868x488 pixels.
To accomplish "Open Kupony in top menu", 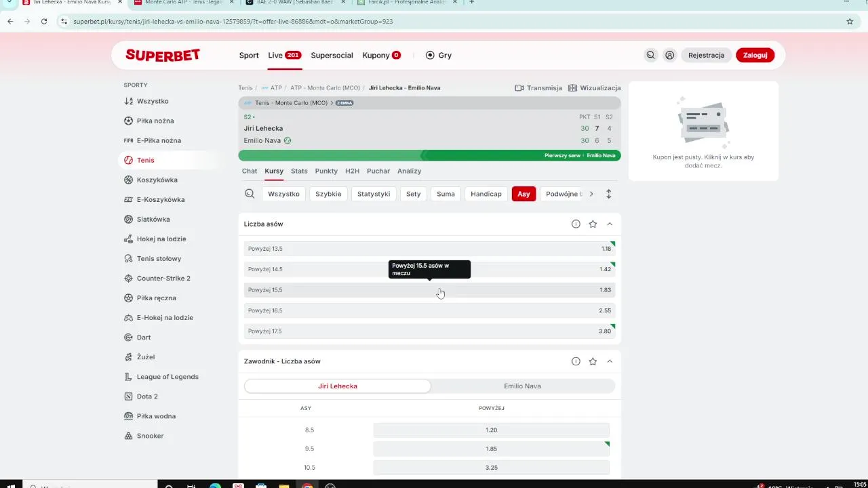I will pyautogui.click(x=381, y=56).
